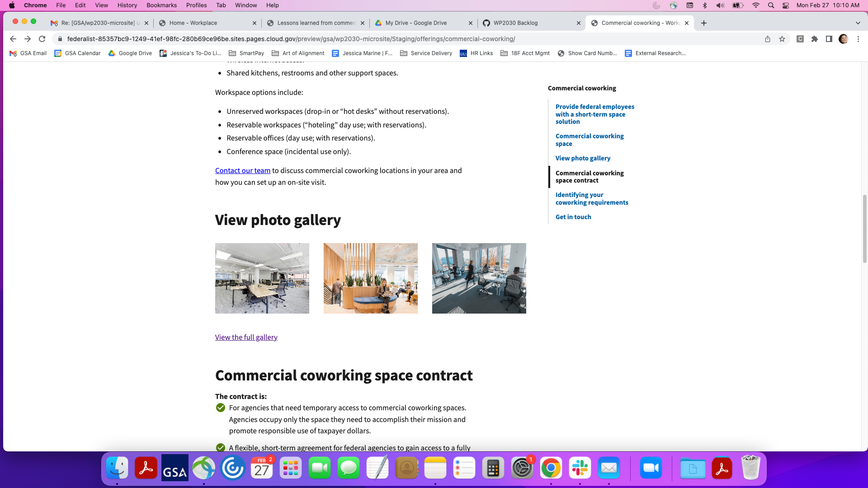This screenshot has height=488, width=868.
Task: Select the Bluetooth icon in the menu bar
Action: point(705,5)
